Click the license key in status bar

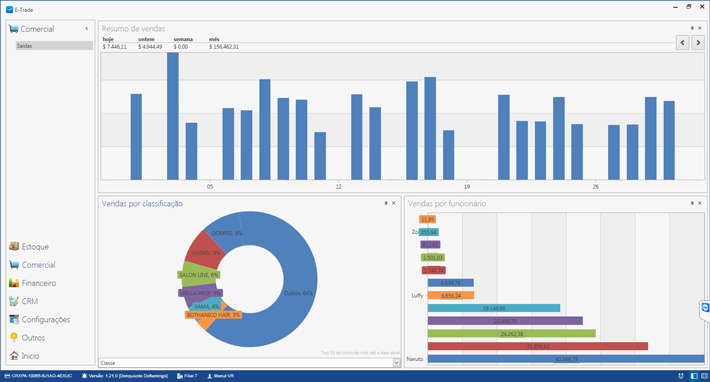pos(38,376)
